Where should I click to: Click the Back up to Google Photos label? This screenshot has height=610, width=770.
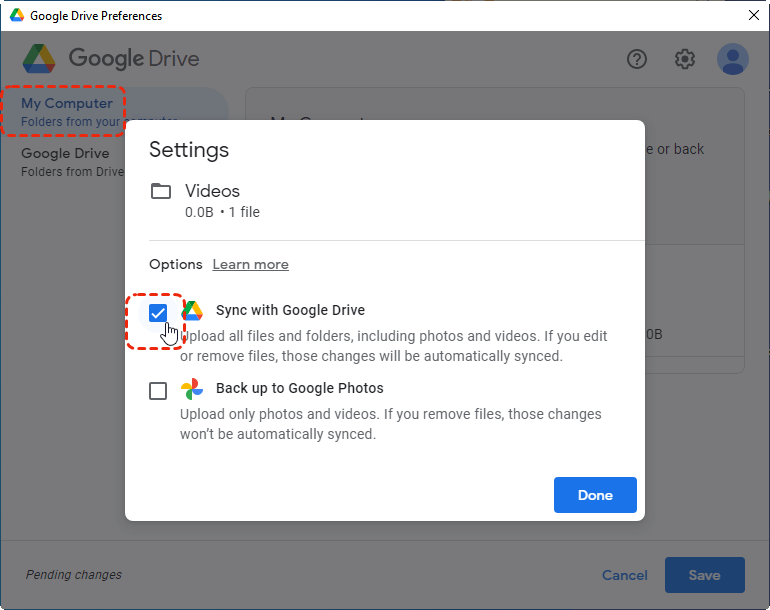299,388
